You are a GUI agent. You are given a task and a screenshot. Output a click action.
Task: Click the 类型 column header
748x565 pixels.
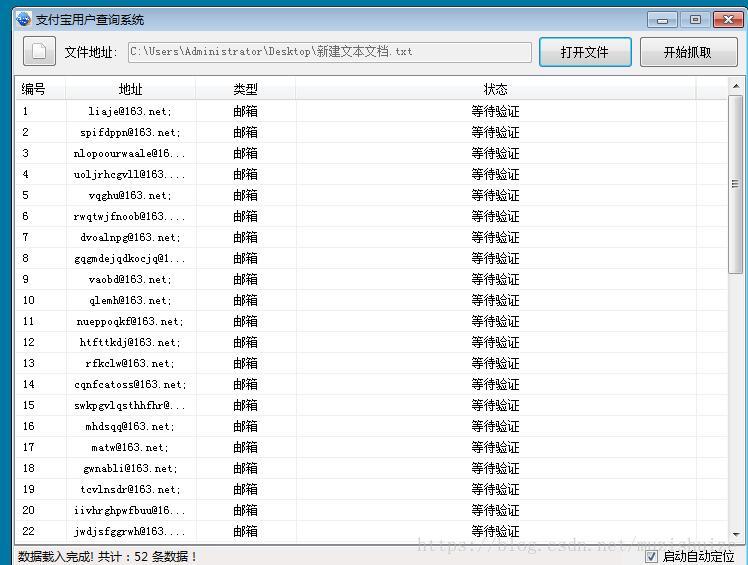coord(245,89)
